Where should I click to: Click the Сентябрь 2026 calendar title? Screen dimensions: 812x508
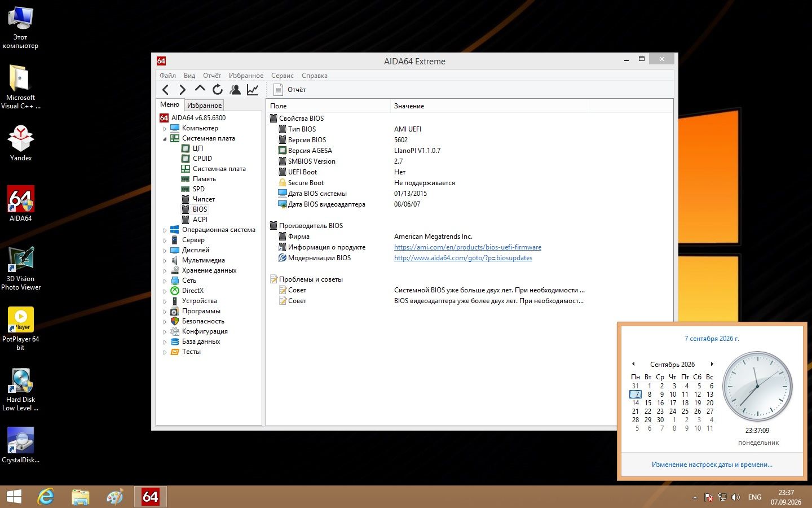672,365
